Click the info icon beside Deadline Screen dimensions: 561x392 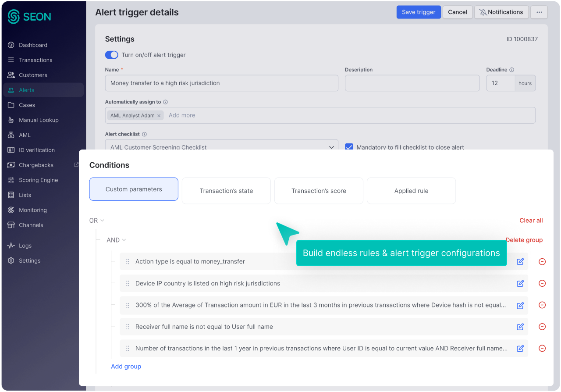[x=511, y=70]
